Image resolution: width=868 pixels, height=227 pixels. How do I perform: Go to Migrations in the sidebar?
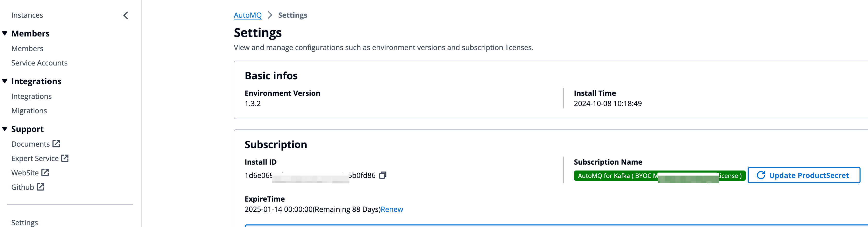click(29, 111)
